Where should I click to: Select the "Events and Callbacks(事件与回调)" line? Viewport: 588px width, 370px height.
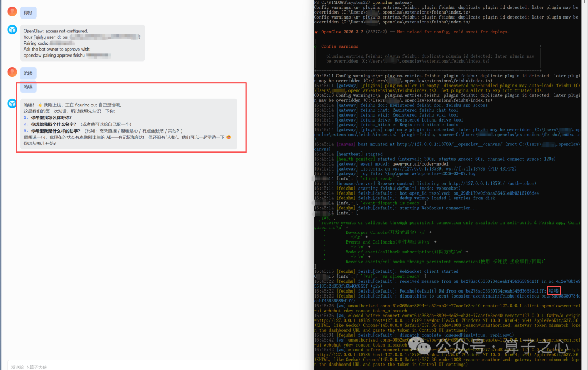(391, 242)
